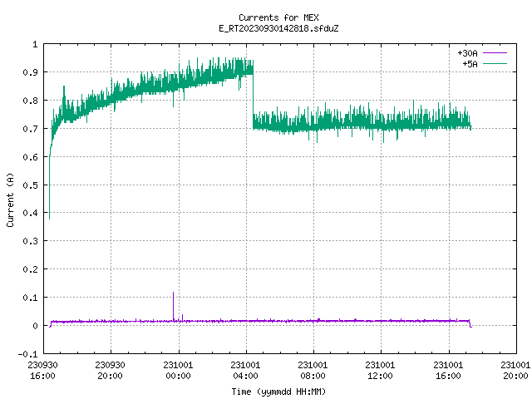Click the purple +30A spike near midnight
This screenshot has width=532, height=399.
(174, 306)
